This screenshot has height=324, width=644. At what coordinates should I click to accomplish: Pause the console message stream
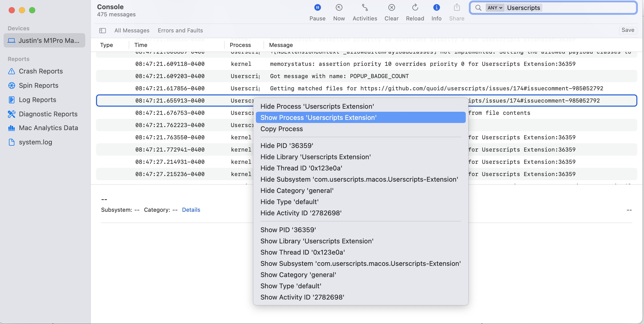(x=317, y=8)
